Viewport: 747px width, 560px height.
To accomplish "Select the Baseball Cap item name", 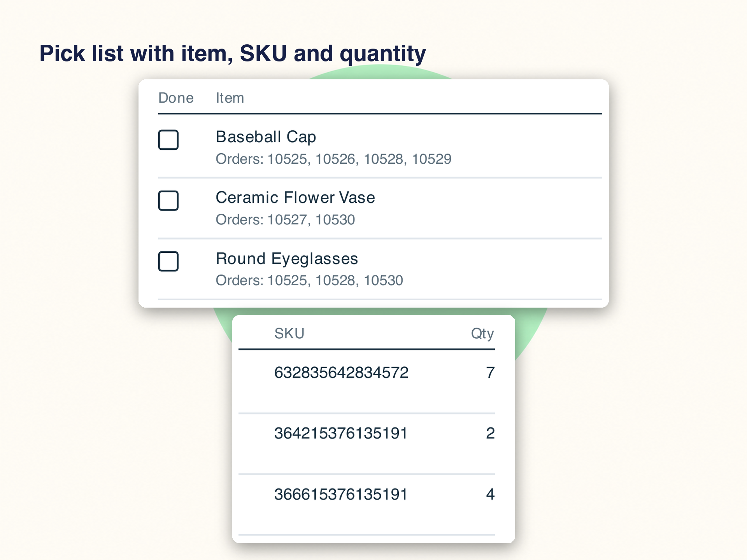I will tap(266, 137).
